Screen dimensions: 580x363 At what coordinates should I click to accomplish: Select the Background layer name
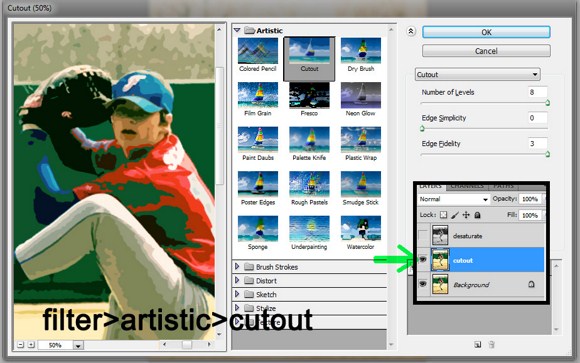(x=471, y=285)
